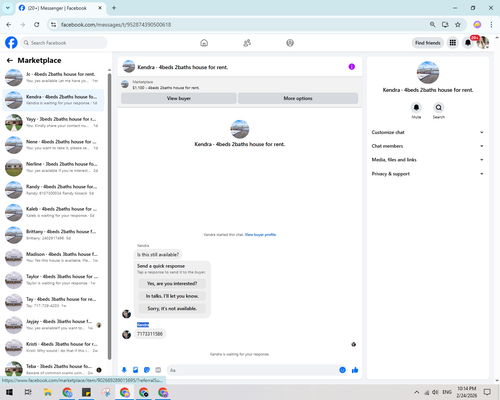Open Chrome tab search dropdown arrow
The height and width of the screenshot is (400, 500).
[x=8, y=8]
